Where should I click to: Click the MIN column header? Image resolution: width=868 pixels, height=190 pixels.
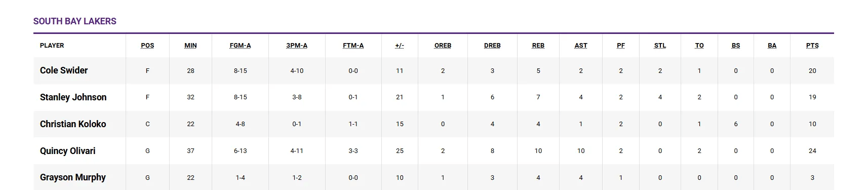190,46
